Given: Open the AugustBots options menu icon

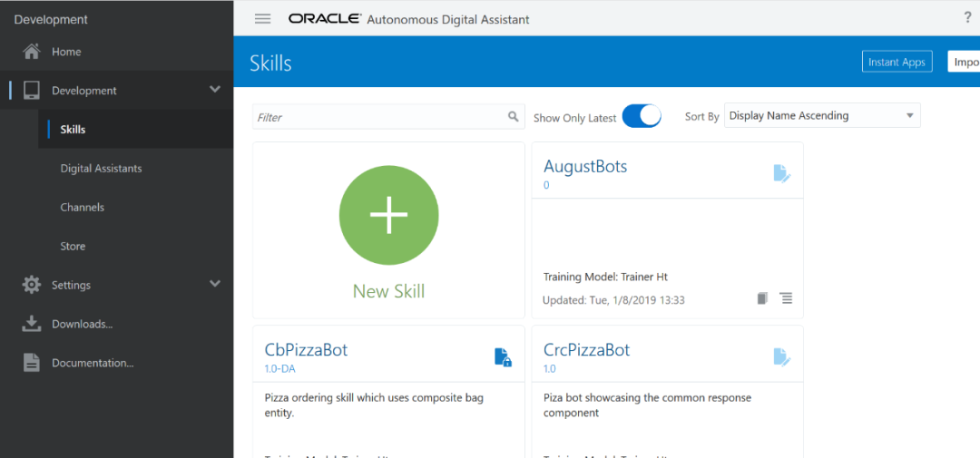Looking at the screenshot, I should [x=786, y=298].
